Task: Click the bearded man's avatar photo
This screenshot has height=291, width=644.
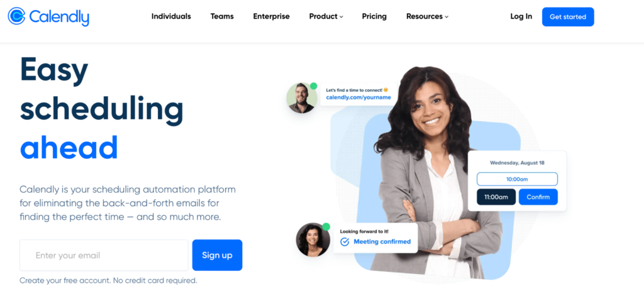Action: pyautogui.click(x=302, y=97)
